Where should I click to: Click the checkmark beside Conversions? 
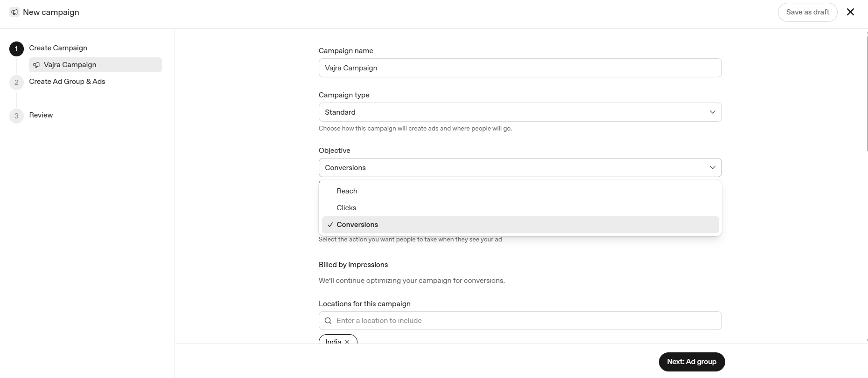pyautogui.click(x=330, y=225)
